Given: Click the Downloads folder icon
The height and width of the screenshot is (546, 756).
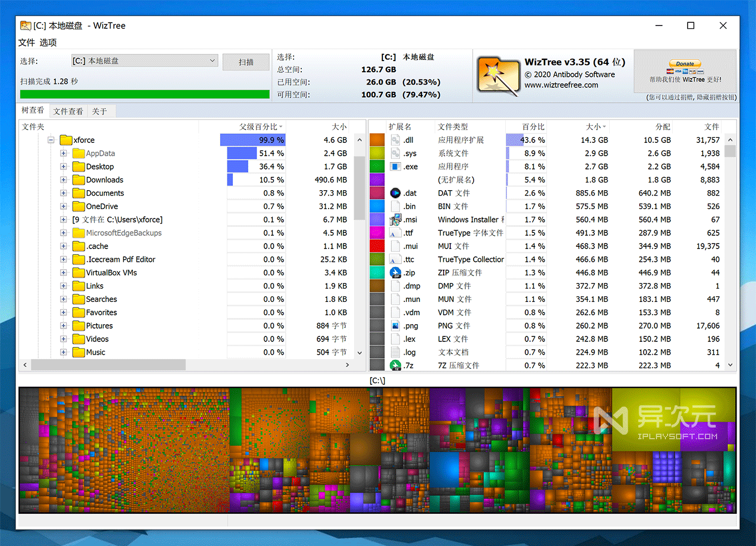Looking at the screenshot, I should pyautogui.click(x=78, y=180).
